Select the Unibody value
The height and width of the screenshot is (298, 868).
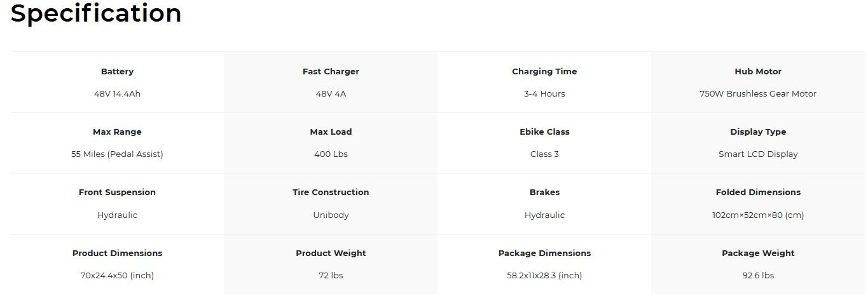pos(331,215)
